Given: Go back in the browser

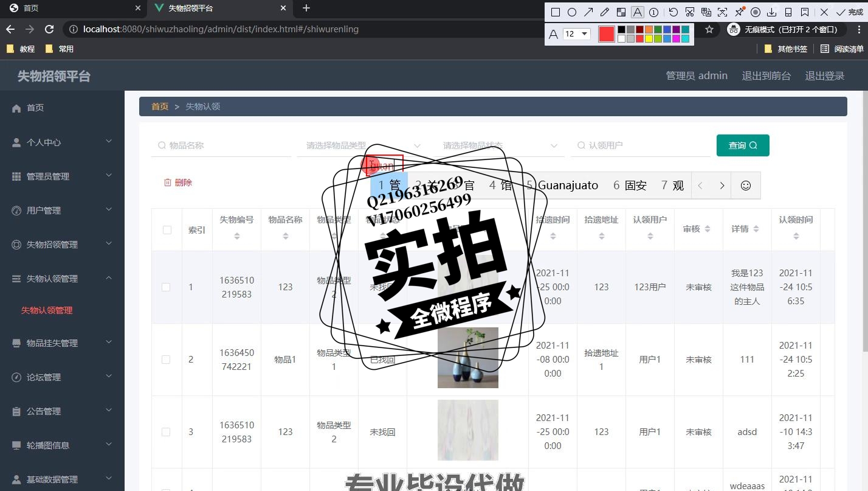Looking at the screenshot, I should pos(10,29).
